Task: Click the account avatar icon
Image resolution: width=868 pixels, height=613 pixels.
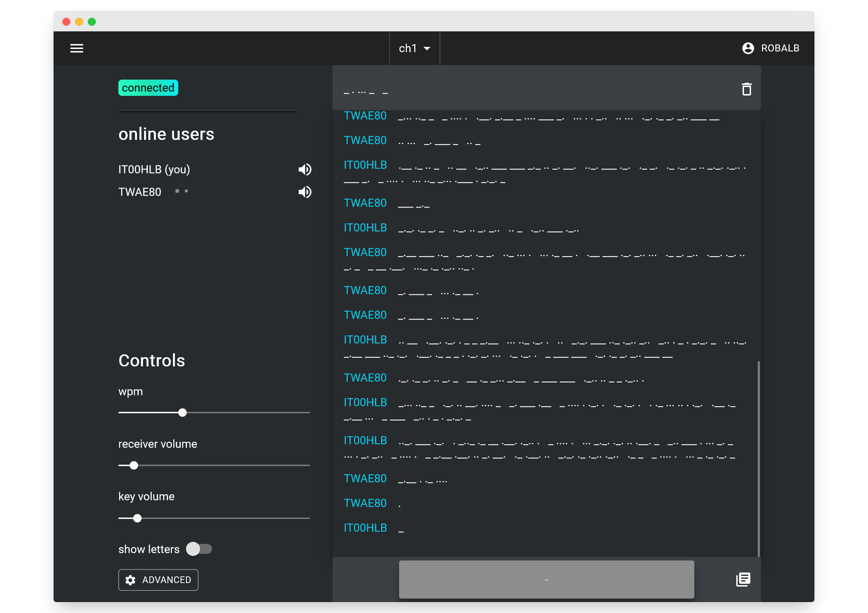Action: pos(748,48)
